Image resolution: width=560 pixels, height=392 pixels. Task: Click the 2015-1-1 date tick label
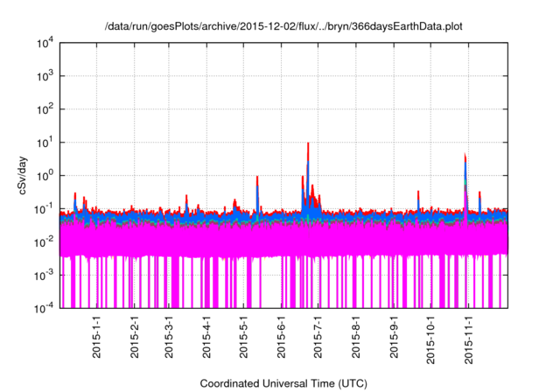97,337
